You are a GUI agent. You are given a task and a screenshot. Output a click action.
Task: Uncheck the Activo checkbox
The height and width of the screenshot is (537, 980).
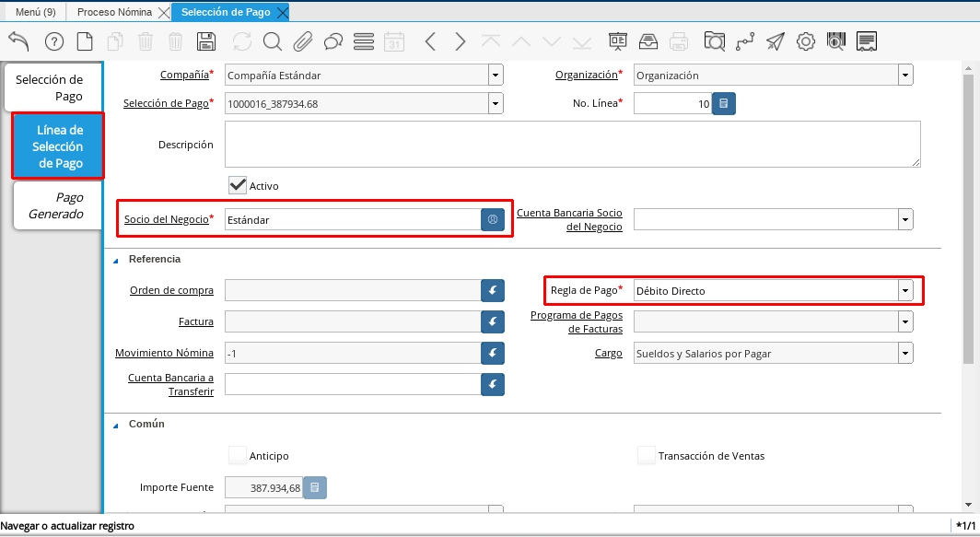(238, 186)
